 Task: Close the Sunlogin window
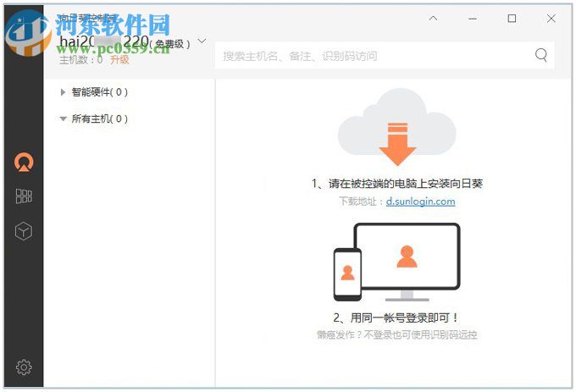click(551, 19)
